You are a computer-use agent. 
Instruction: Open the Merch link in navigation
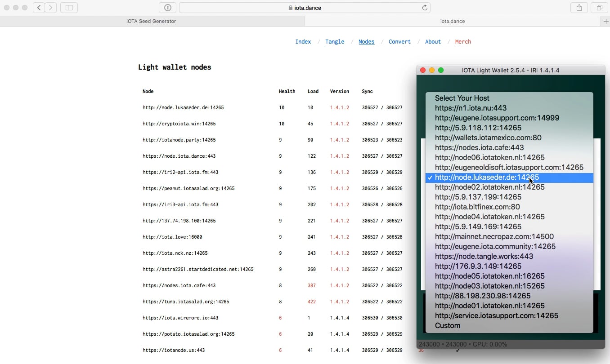[463, 42]
